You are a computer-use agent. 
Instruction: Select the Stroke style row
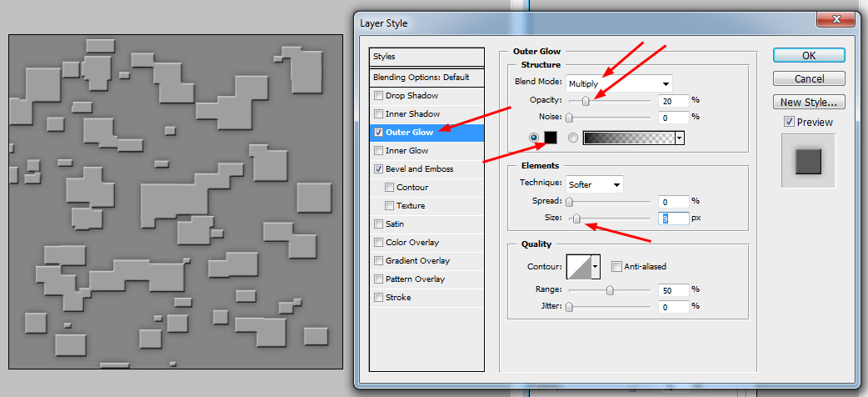pyautogui.click(x=427, y=297)
